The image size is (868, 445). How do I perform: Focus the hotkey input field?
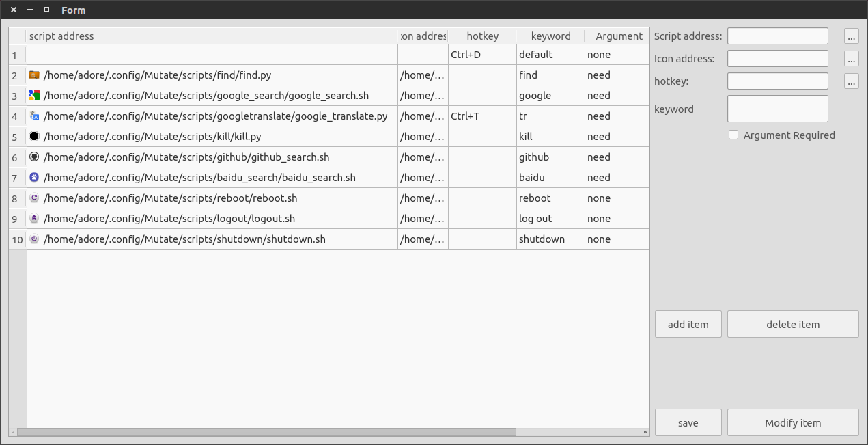point(778,81)
